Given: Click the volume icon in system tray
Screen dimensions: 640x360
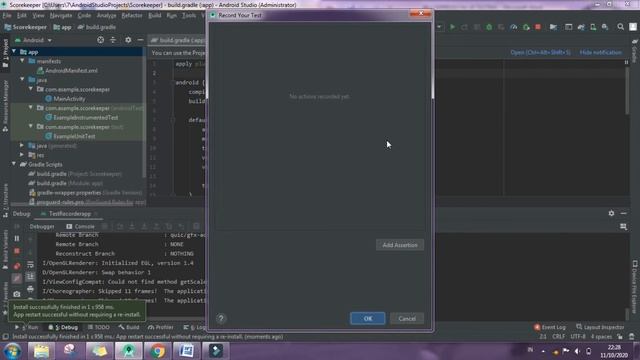Looking at the screenshot, I should (x=577, y=351).
